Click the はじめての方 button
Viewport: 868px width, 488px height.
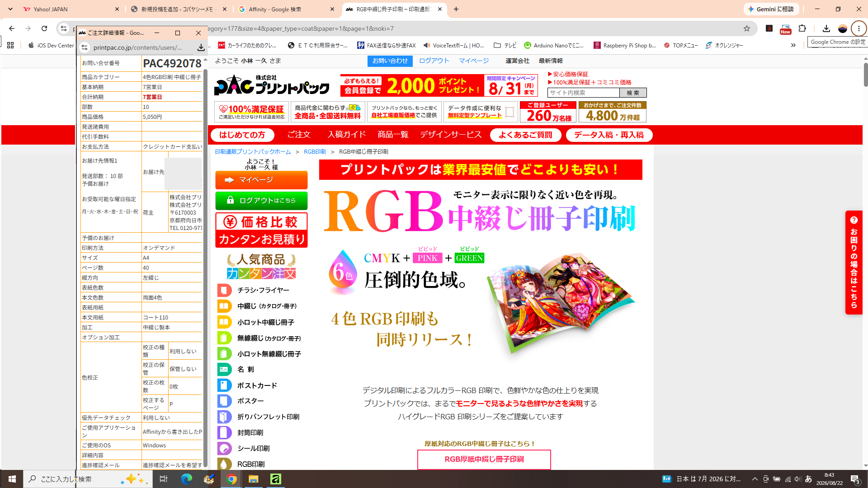pos(242,135)
